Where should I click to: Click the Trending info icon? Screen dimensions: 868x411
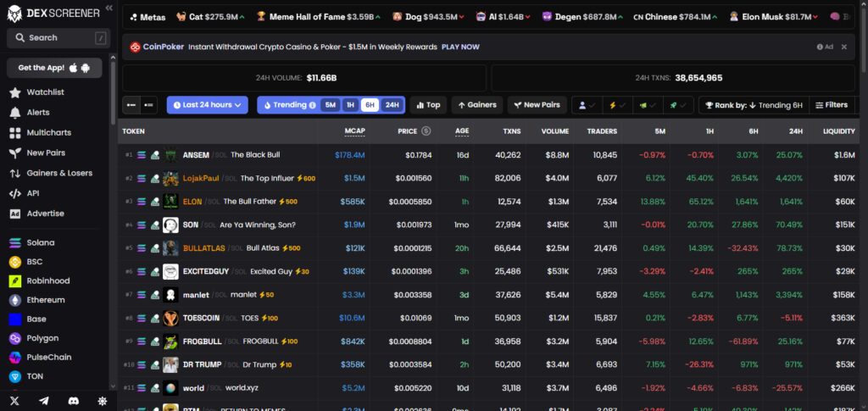312,105
